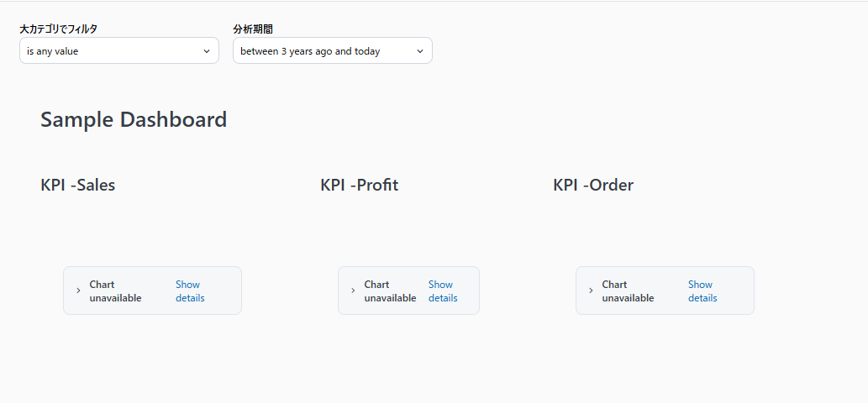This screenshot has height=403, width=868.
Task: Expand the chevron beside KPI -Order chart error
Action: click(x=591, y=290)
